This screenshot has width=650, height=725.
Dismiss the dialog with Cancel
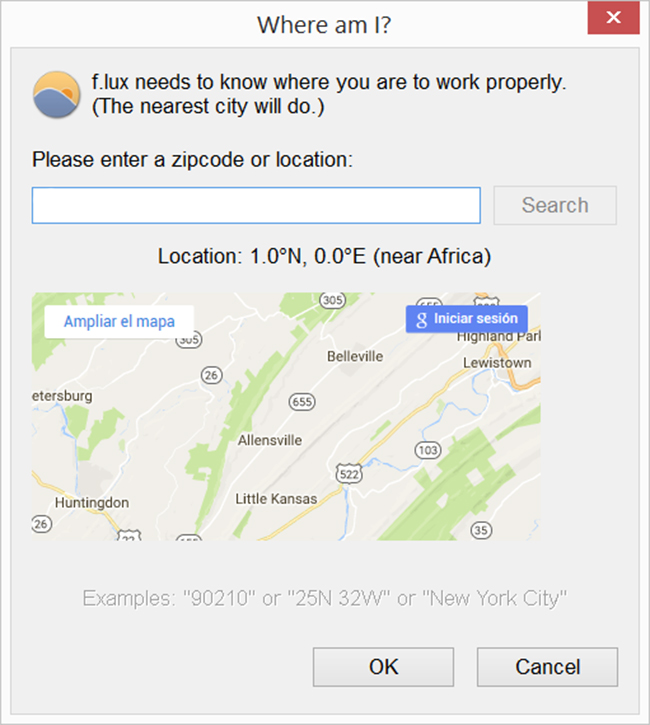[x=547, y=667]
